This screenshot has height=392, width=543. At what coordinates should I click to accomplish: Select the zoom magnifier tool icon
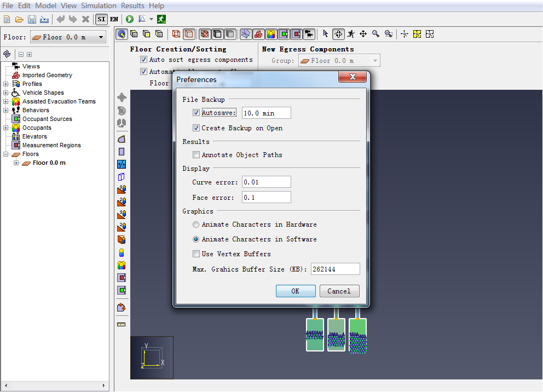click(376, 34)
